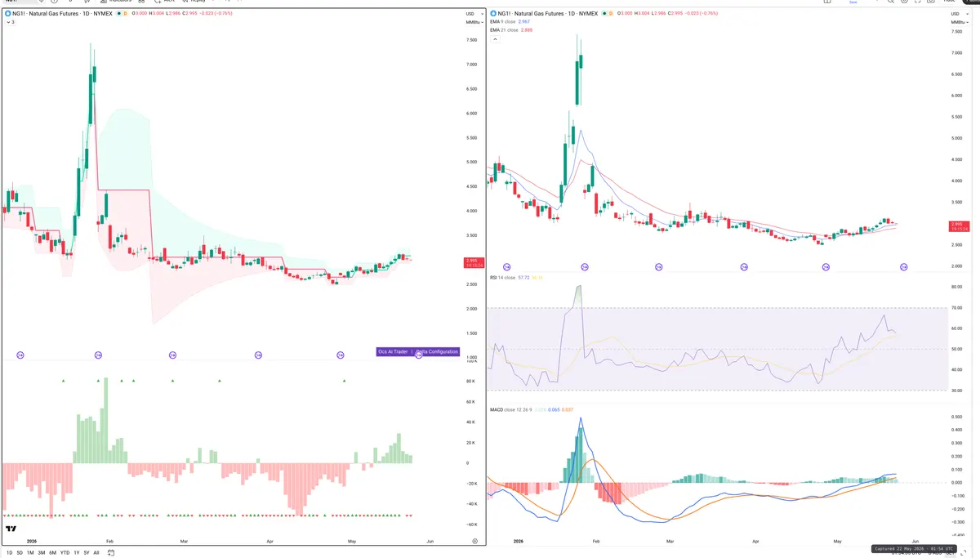Set time range to All
Viewport: 980px width, 558px height.
(96, 553)
